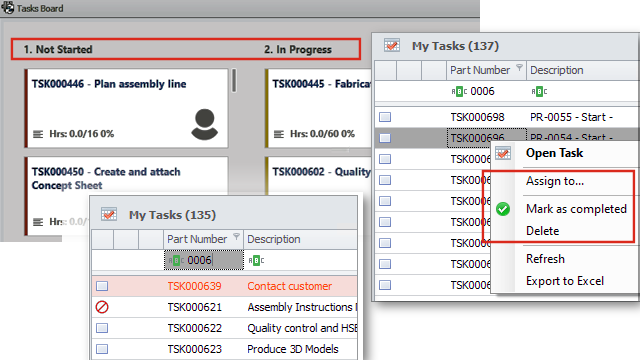
Task: Open Part Number filter dropdown in My Tasks (135)
Action: (236, 236)
